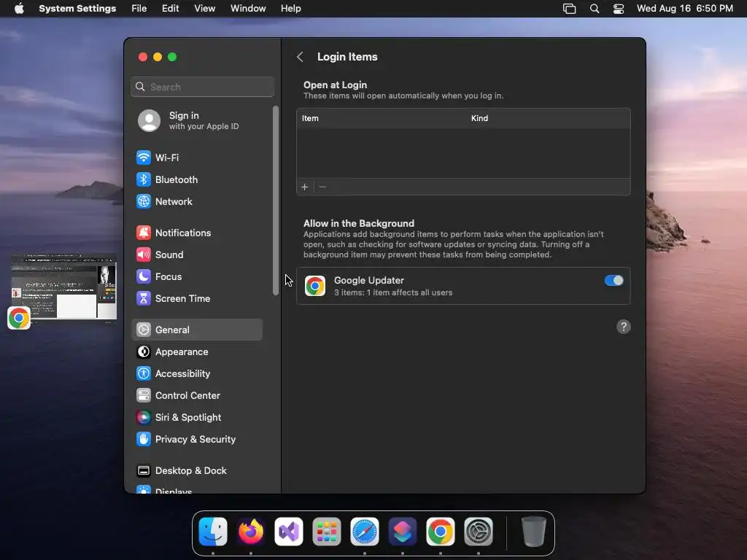
Task: Click the Apple ID avatar icon
Action: [149, 120]
